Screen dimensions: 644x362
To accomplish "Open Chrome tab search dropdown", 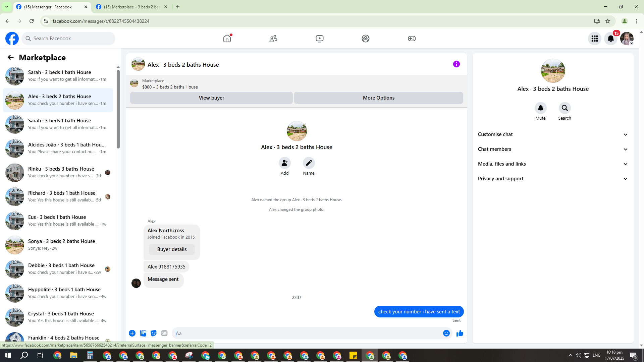I will (7, 7).
